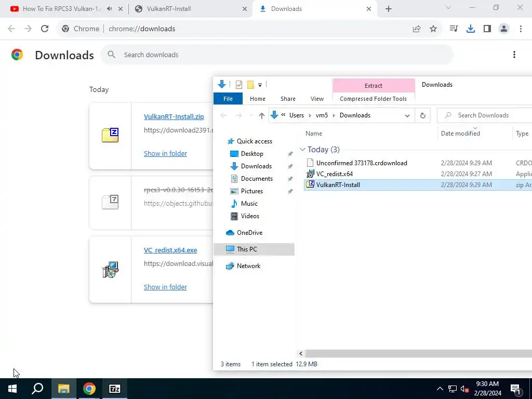Toggle Chrome side panel
Image resolution: width=532 pixels, height=399 pixels.
pos(487,29)
